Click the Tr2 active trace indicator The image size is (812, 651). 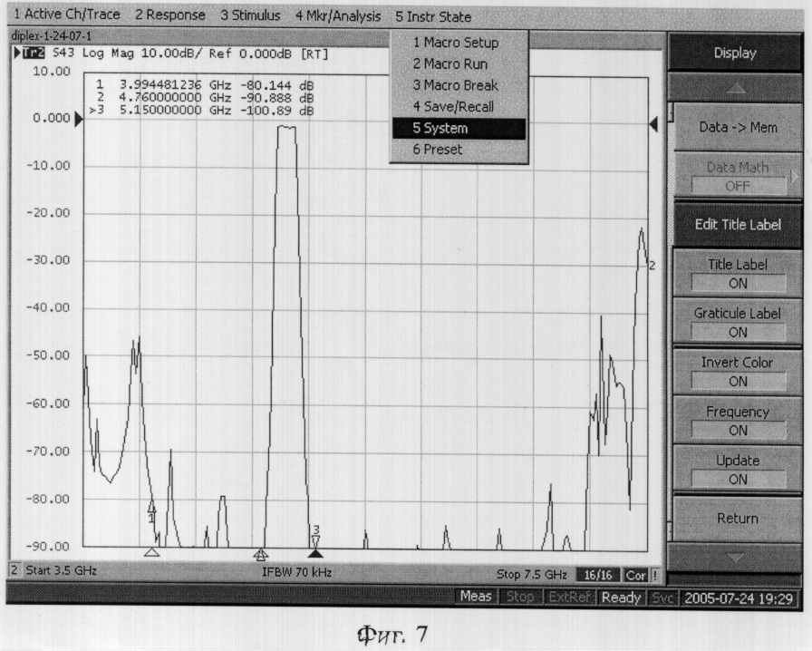pyautogui.click(x=33, y=53)
